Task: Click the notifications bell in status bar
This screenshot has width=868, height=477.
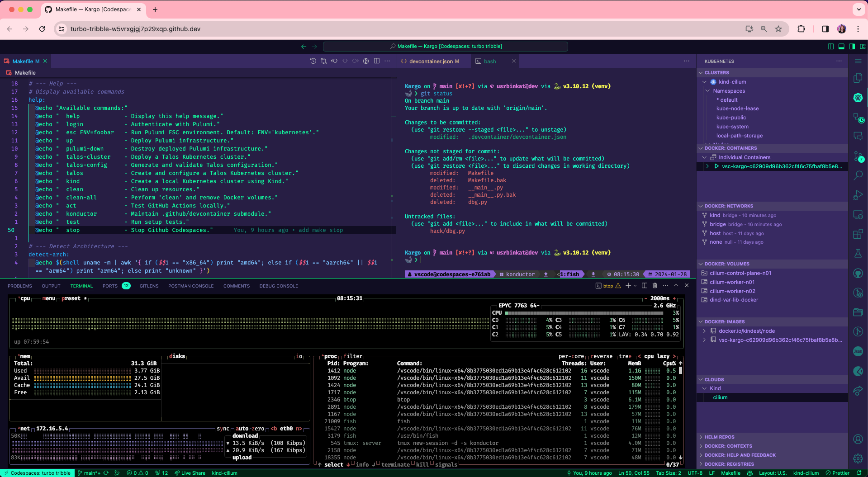Action: point(859,473)
